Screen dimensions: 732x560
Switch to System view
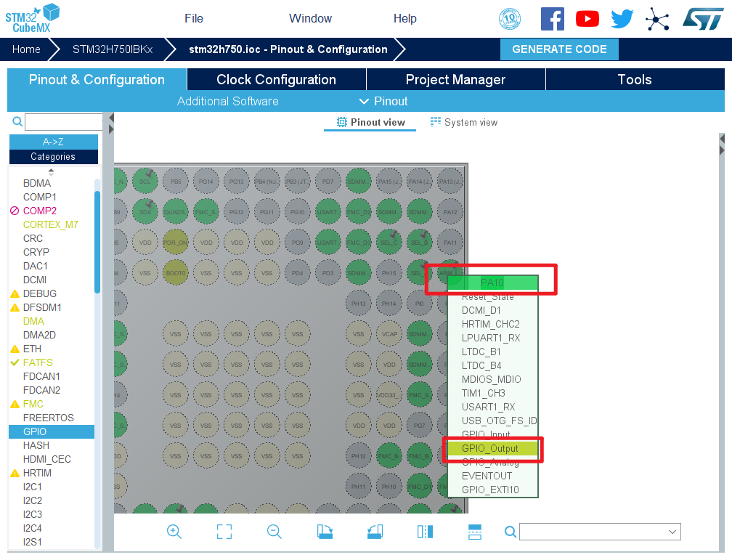click(x=464, y=122)
